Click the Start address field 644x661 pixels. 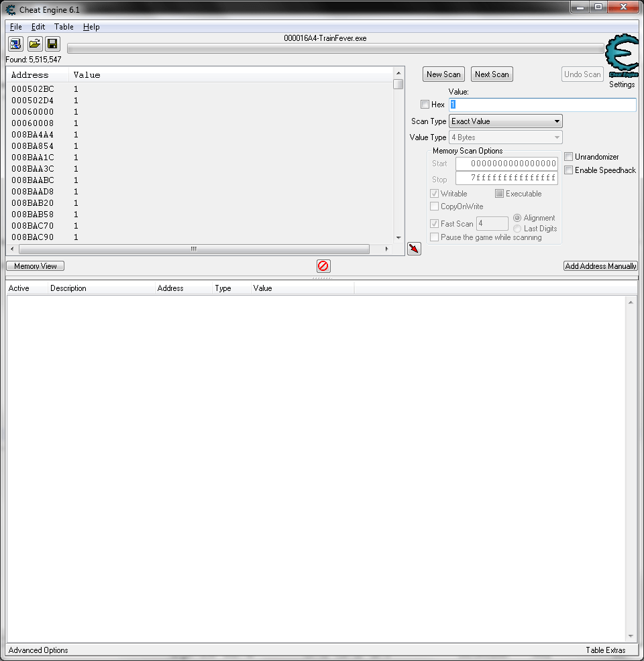[x=506, y=164]
